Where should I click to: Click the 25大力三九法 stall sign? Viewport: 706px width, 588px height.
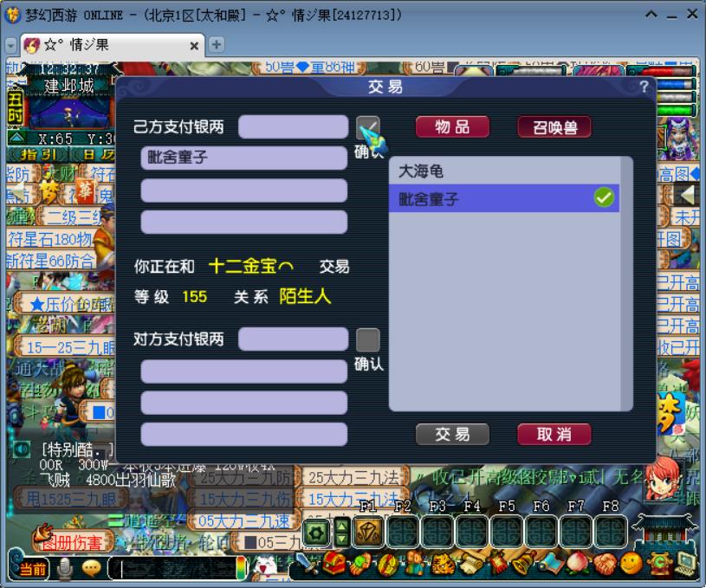click(353, 477)
